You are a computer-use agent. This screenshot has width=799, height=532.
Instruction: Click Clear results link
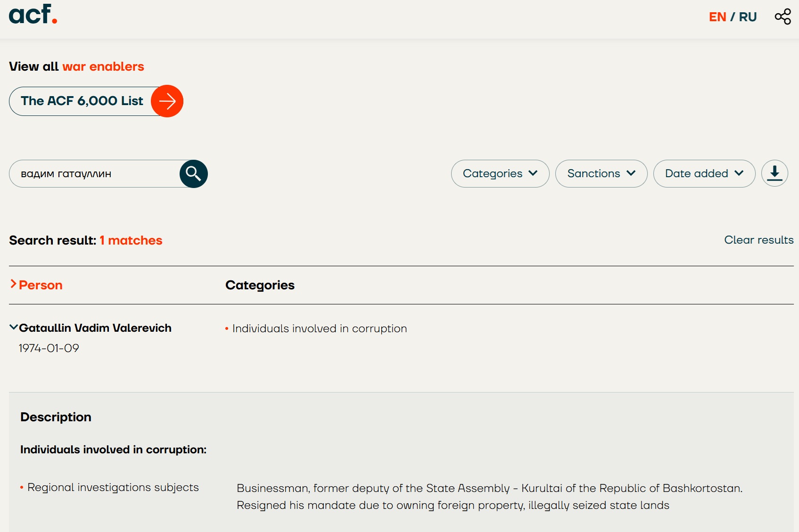point(759,240)
